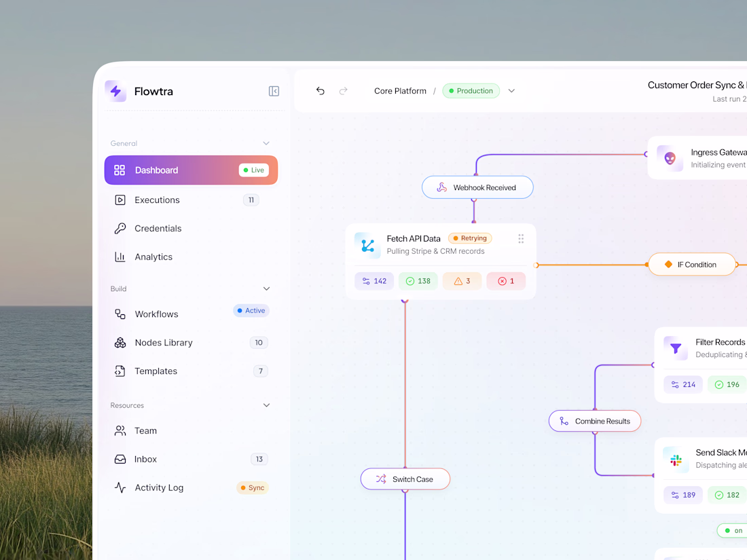The image size is (747, 560).
Task: Click the Fetch API Data node icon
Action: tap(368, 245)
